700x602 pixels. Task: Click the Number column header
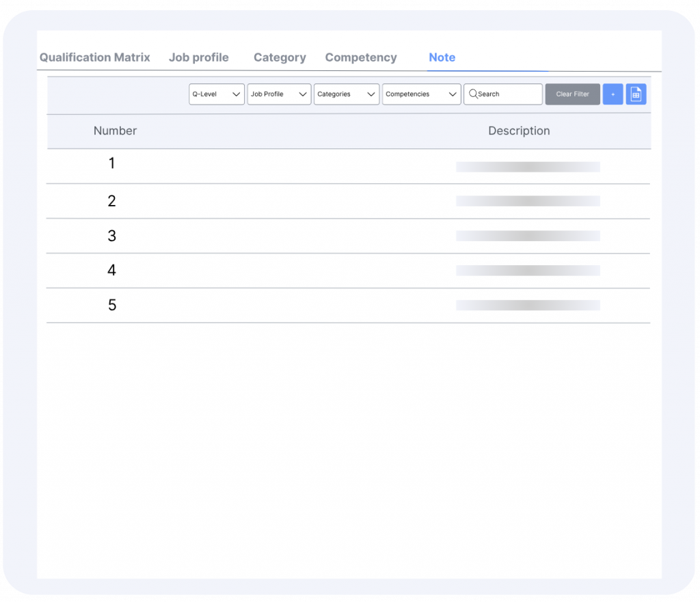115,131
